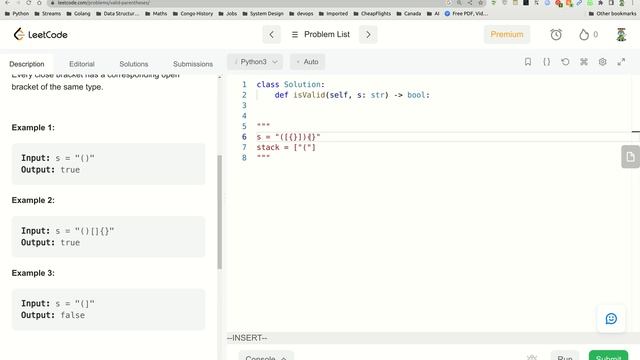This screenshot has width=640, height=360.
Task: Open the CheapFlights bookmarks folder
Action: point(372,13)
